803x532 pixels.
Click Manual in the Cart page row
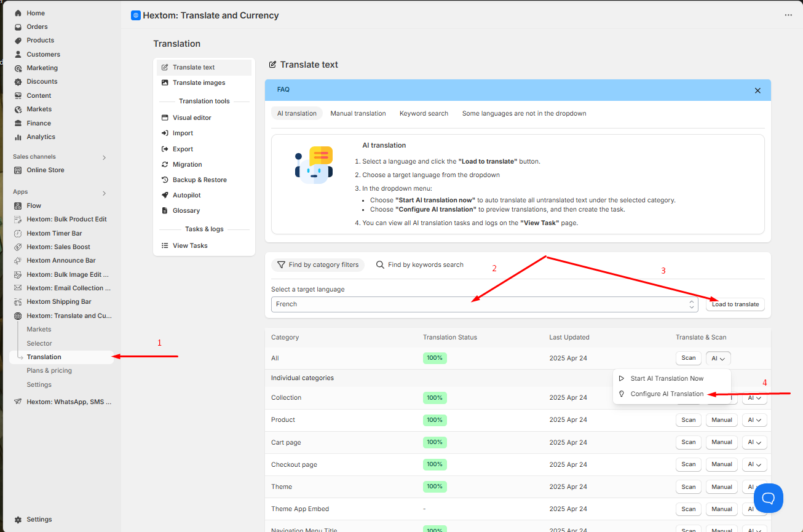click(722, 442)
